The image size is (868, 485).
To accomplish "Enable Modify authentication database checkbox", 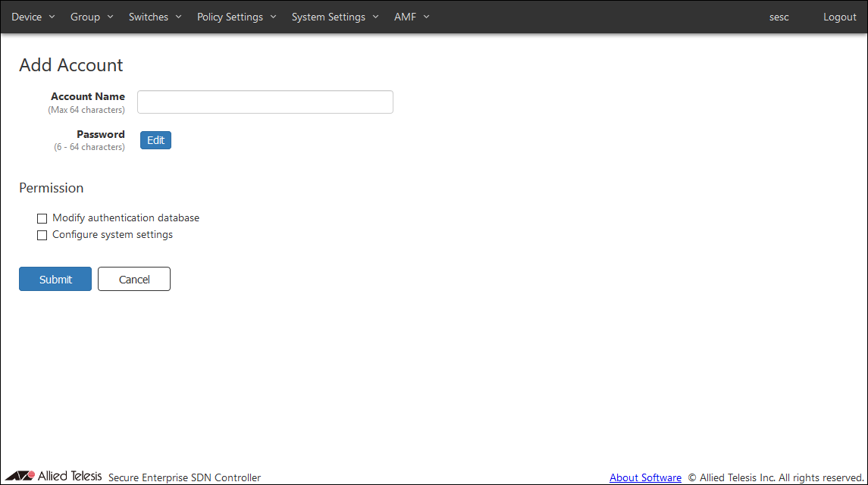I will coord(42,218).
